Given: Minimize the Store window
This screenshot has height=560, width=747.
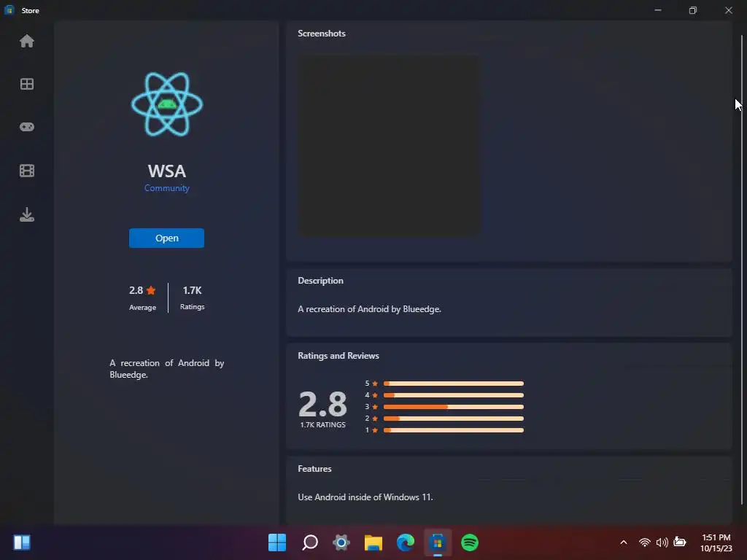Looking at the screenshot, I should [658, 10].
